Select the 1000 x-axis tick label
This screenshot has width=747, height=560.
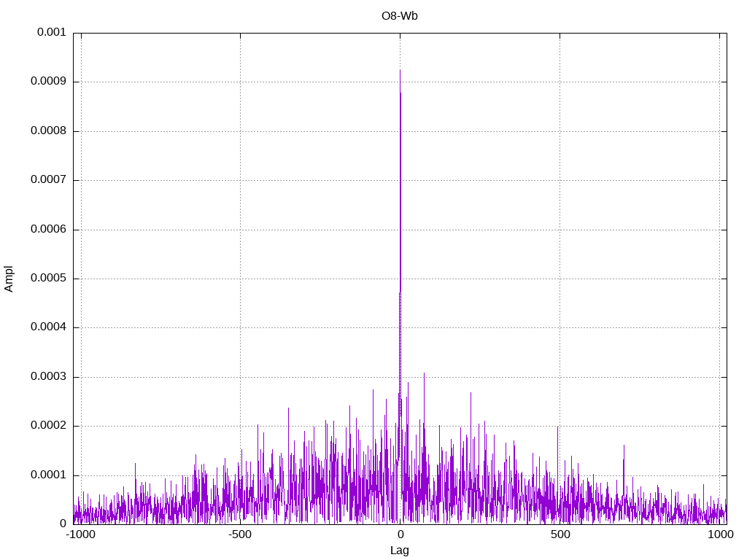(720, 535)
